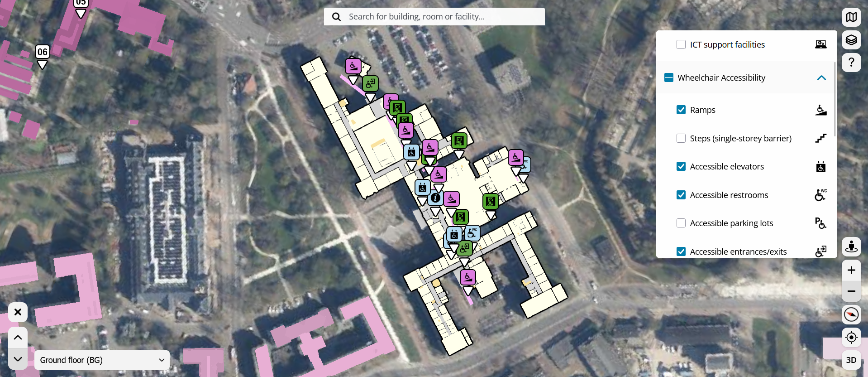
Task: Open the Ground floor (BG) dropdown
Action: coord(102,360)
